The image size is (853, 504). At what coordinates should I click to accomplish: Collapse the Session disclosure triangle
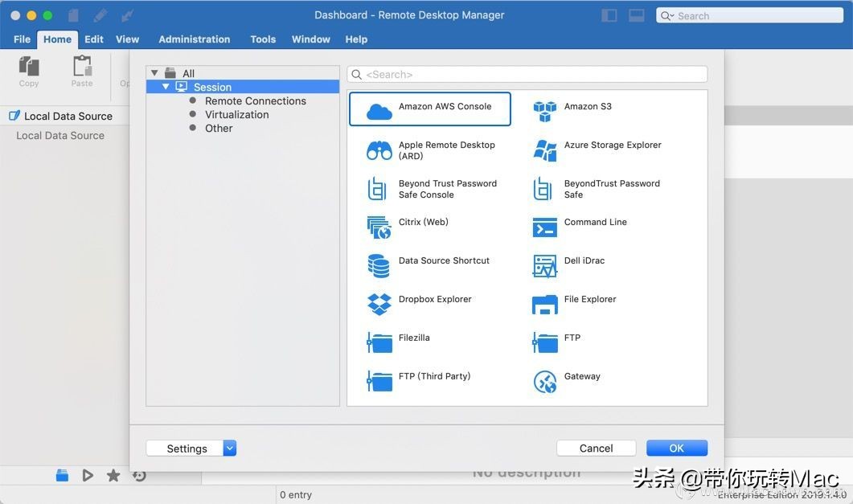point(166,87)
